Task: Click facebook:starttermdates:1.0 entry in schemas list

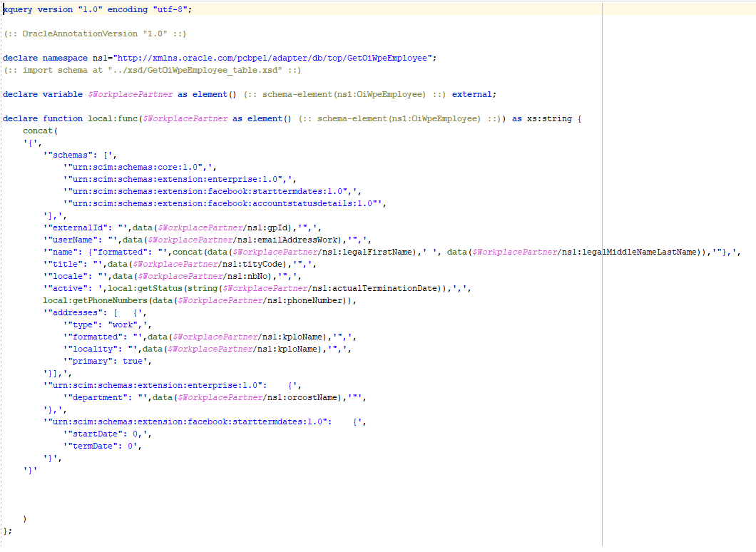Action: pos(212,191)
